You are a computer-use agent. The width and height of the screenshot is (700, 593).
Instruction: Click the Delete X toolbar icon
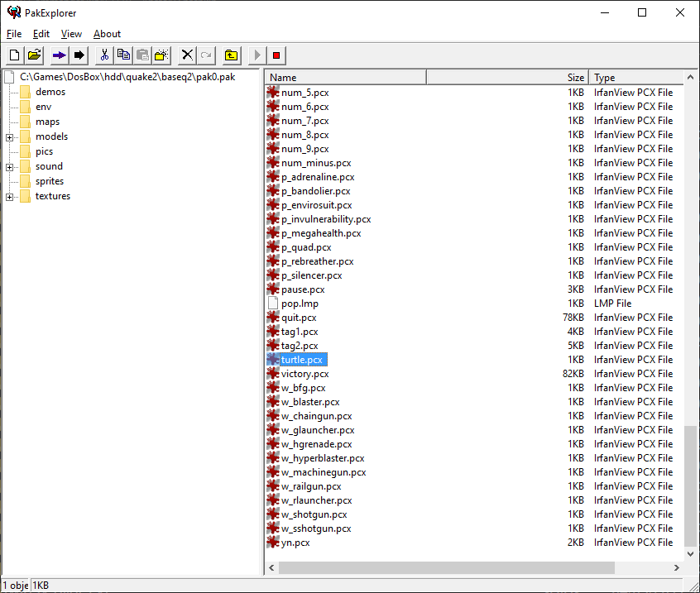pyautogui.click(x=187, y=55)
